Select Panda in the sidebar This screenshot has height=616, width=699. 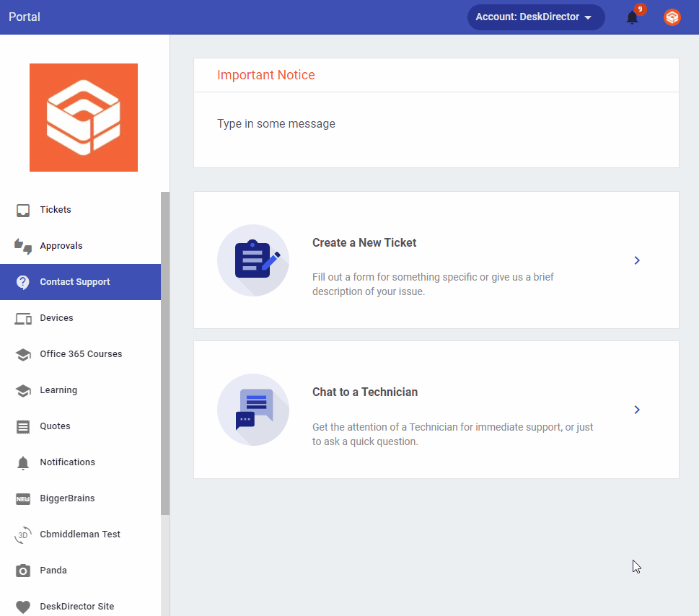pyautogui.click(x=80, y=571)
